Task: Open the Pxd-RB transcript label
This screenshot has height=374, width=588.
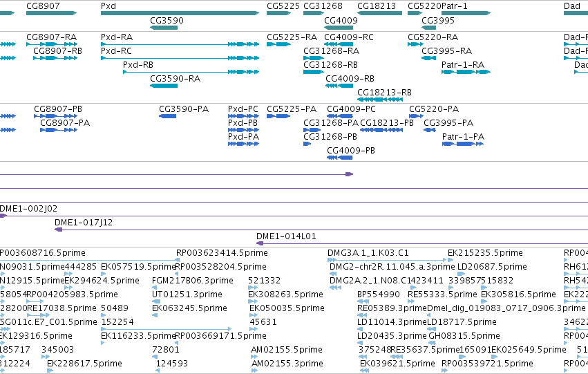Action: (x=138, y=65)
